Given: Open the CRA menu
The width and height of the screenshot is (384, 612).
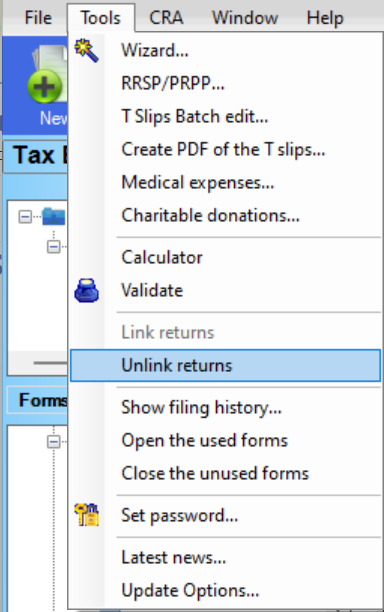Looking at the screenshot, I should point(166,18).
